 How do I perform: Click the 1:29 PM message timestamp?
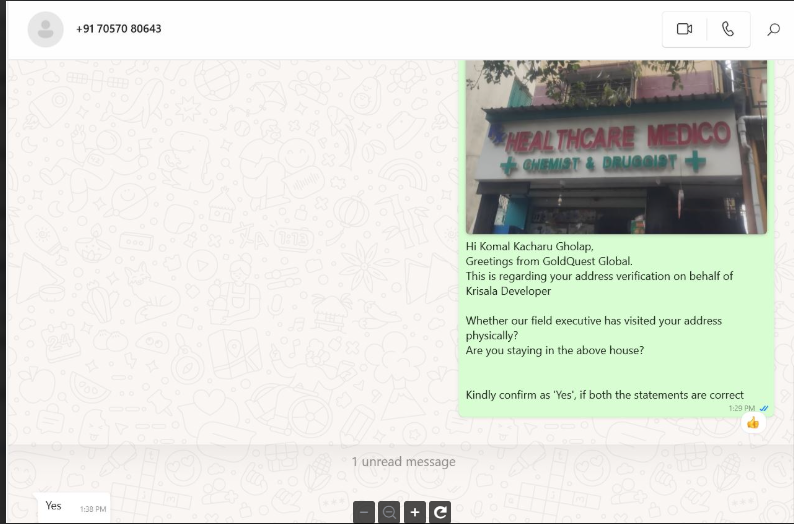coord(742,408)
